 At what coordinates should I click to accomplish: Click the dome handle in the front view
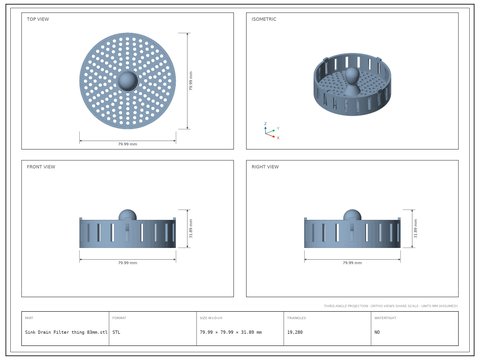[x=128, y=215]
